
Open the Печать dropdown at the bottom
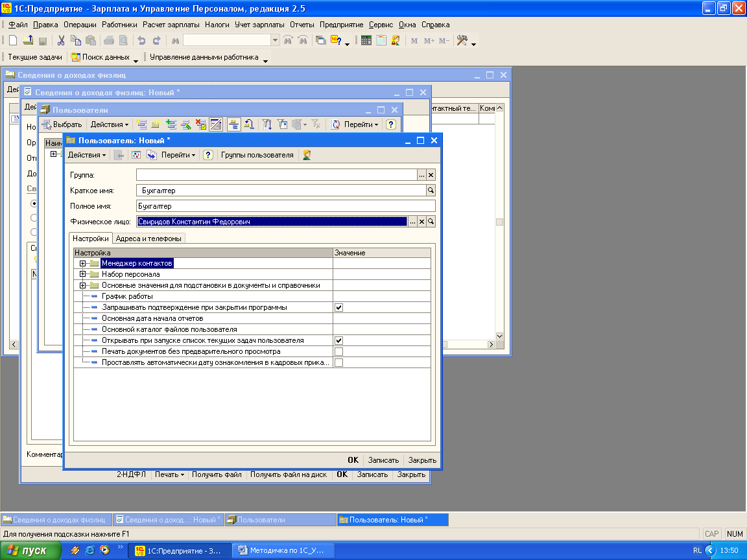(x=169, y=474)
